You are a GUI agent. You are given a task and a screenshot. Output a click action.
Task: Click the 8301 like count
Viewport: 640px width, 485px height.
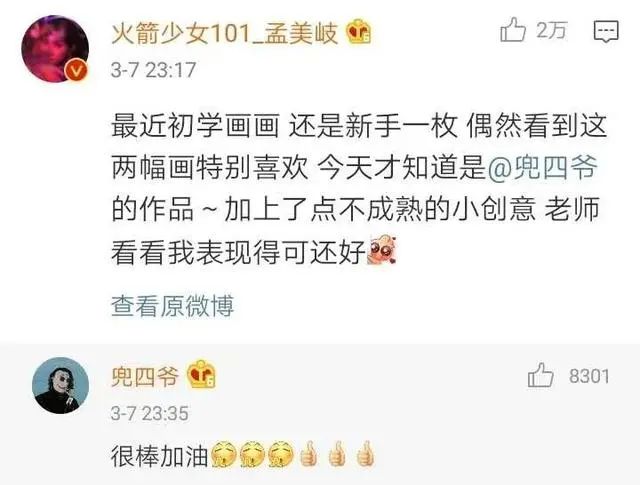click(x=589, y=376)
